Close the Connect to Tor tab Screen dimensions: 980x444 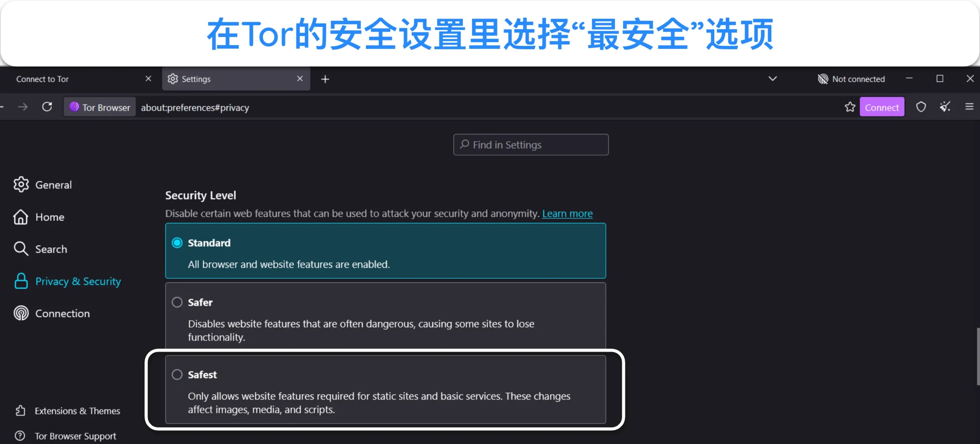[x=149, y=78]
